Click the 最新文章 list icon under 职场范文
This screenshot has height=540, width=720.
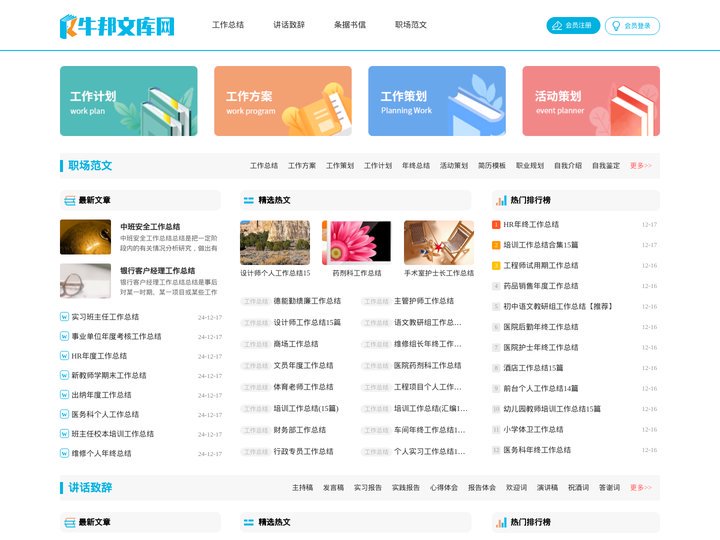(x=70, y=201)
